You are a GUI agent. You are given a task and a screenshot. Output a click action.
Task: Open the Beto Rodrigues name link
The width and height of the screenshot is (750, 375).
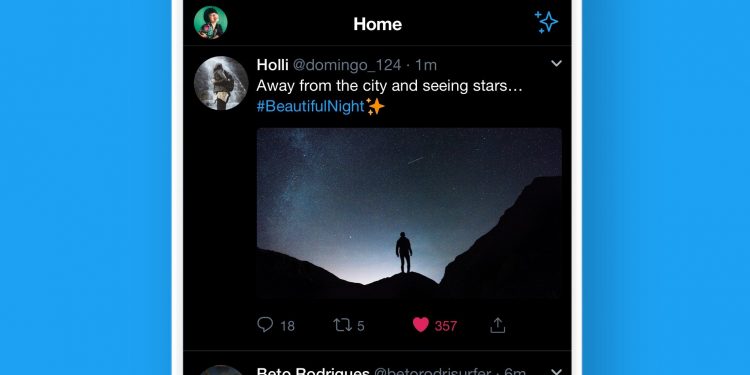click(x=313, y=371)
